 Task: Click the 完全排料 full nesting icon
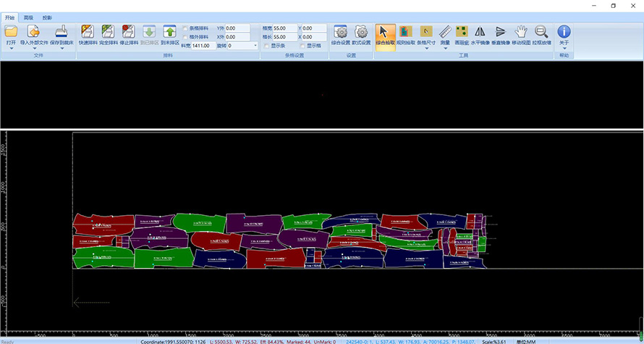click(108, 33)
